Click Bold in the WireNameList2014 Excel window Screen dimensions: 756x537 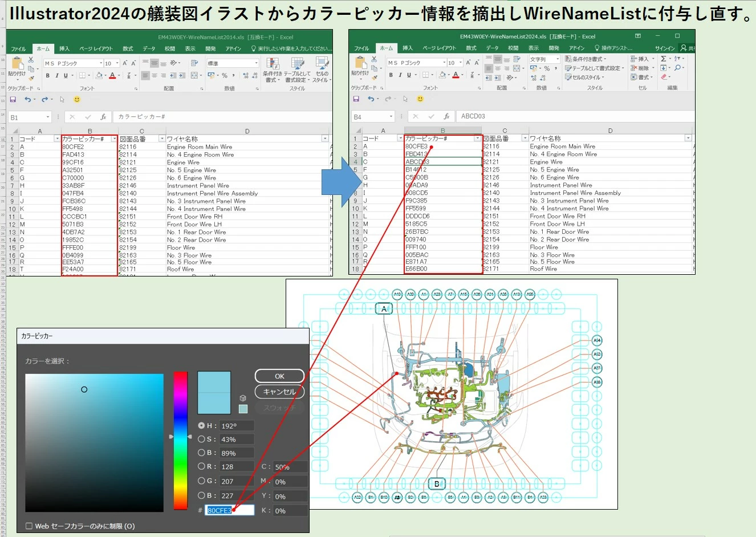(48, 75)
